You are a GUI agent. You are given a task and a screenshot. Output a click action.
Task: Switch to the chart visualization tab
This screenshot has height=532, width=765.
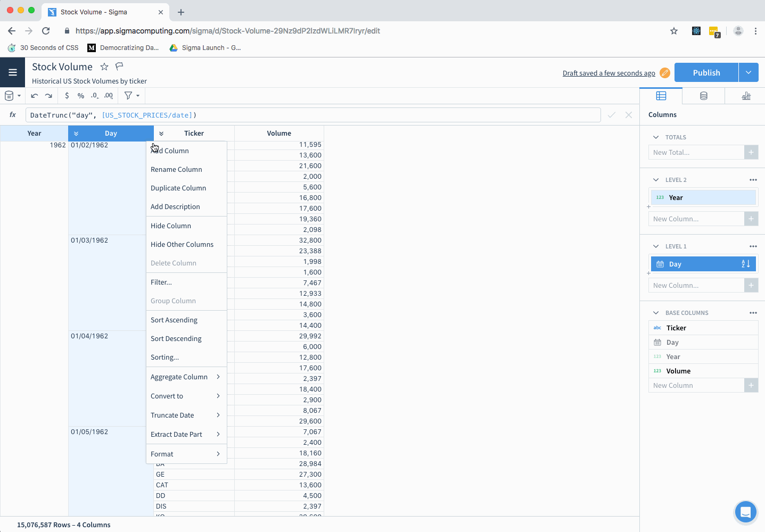pos(746,96)
